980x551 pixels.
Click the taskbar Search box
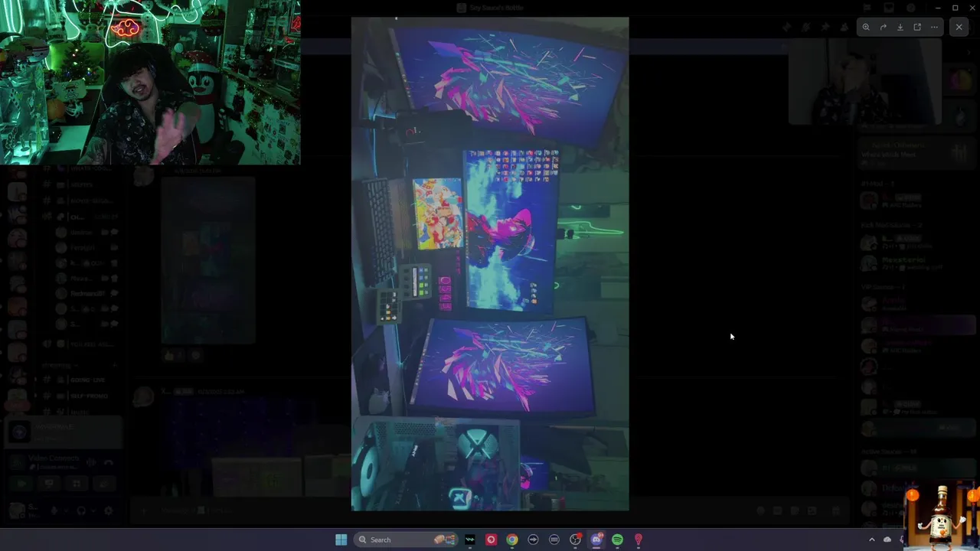[x=406, y=540]
